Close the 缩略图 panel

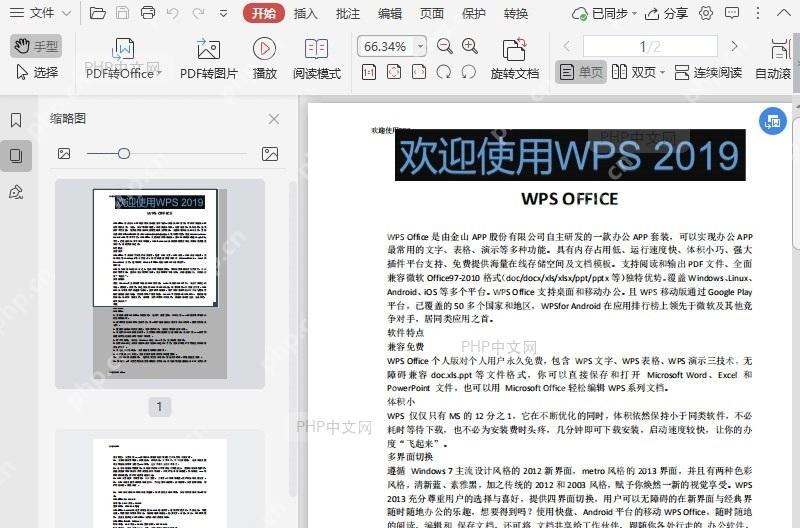point(274,119)
